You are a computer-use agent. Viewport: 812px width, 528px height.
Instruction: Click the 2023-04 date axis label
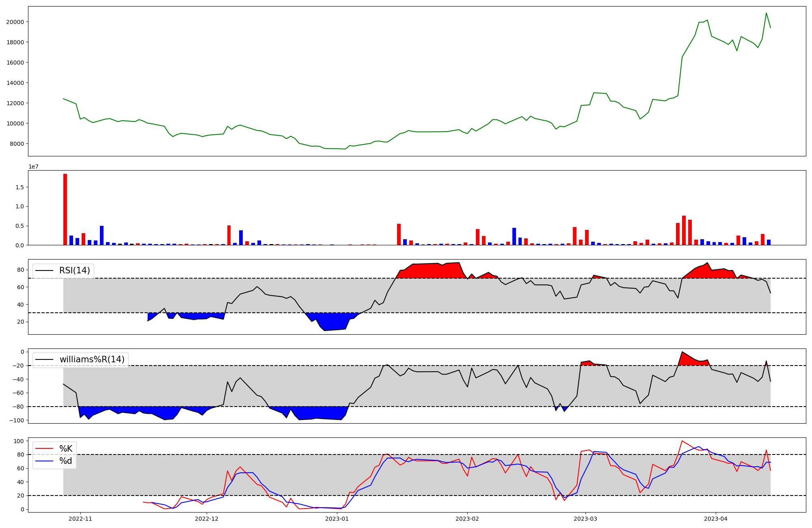[715, 519]
